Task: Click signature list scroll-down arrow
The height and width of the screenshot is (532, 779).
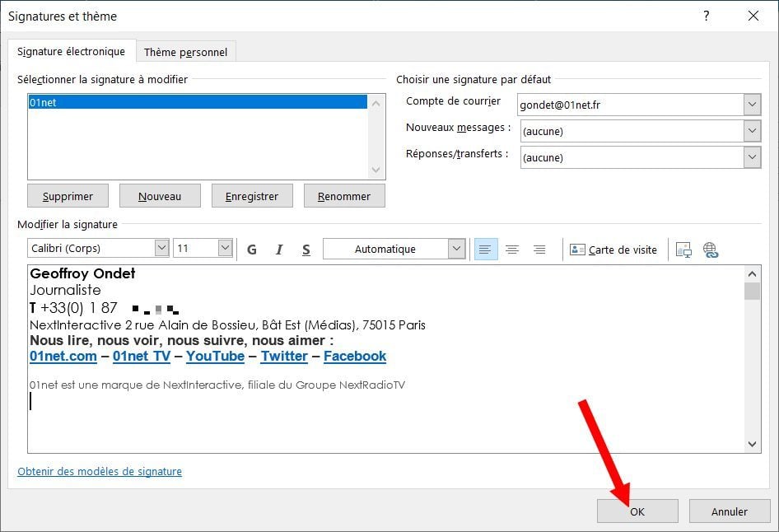Action: (x=376, y=170)
